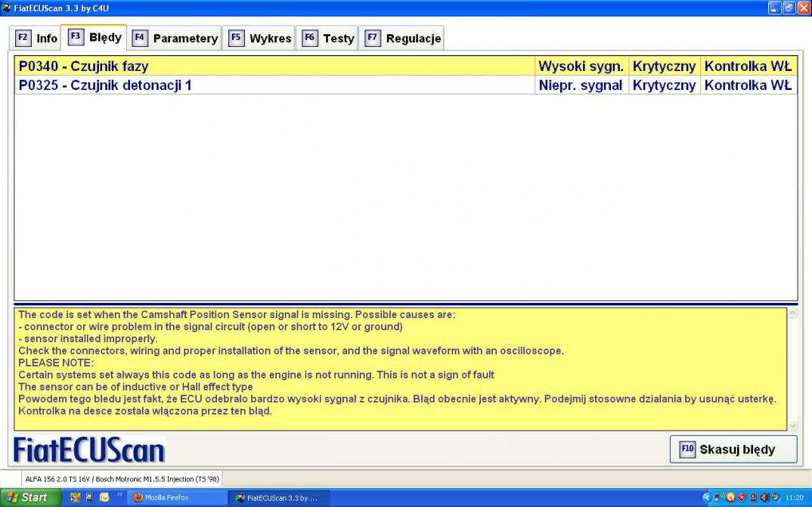The image size is (812, 507).
Task: Click the wireless network tray icon
Action: pos(719,498)
